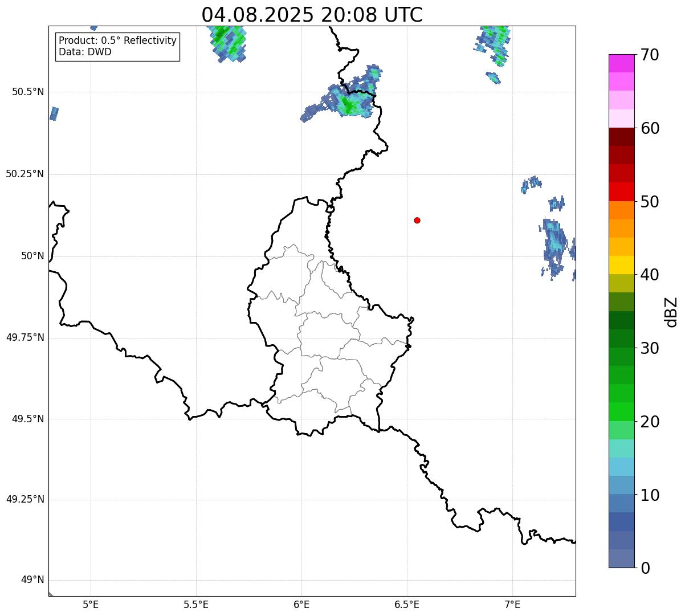Pick the magenta swatch at top of colorbar
Image resolution: width=685 pixels, height=616 pixels.
click(x=622, y=63)
